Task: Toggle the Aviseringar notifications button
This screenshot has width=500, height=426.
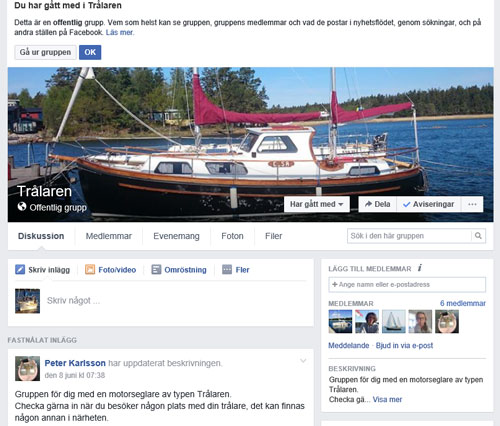Action: coord(429,204)
